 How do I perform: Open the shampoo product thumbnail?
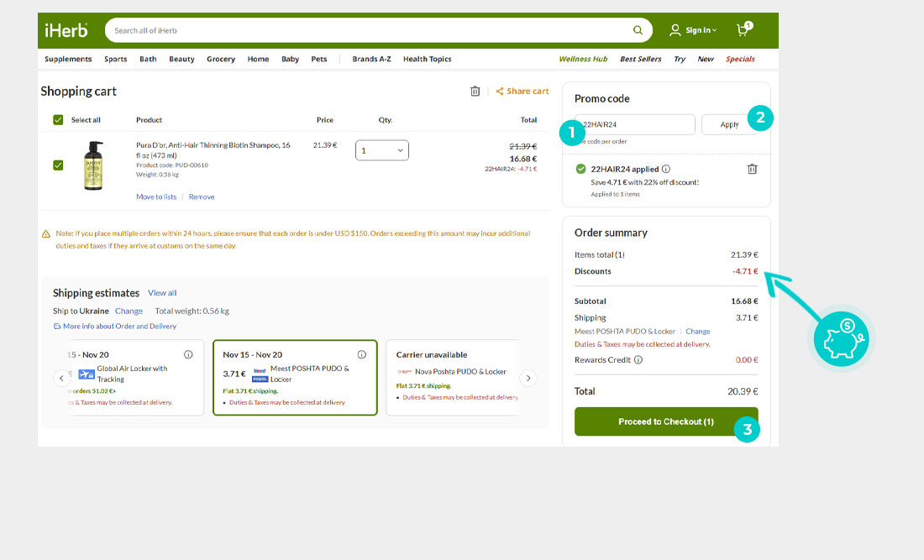tap(93, 165)
